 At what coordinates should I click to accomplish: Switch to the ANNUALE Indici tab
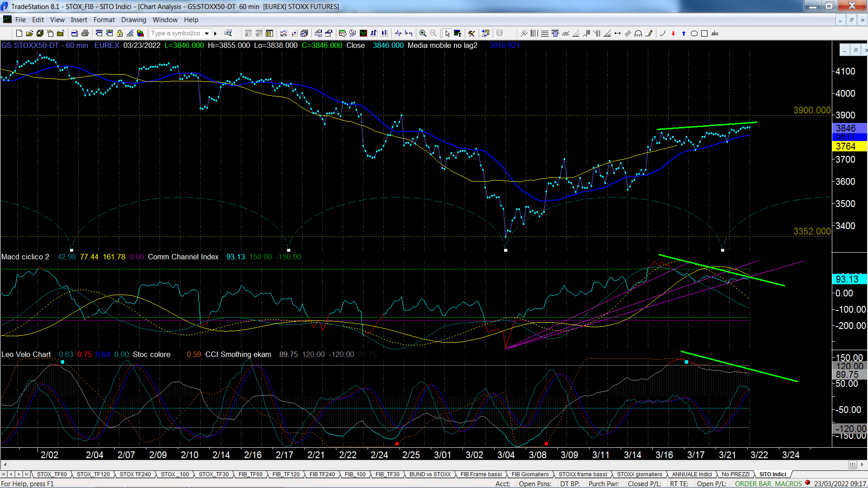(x=692, y=474)
